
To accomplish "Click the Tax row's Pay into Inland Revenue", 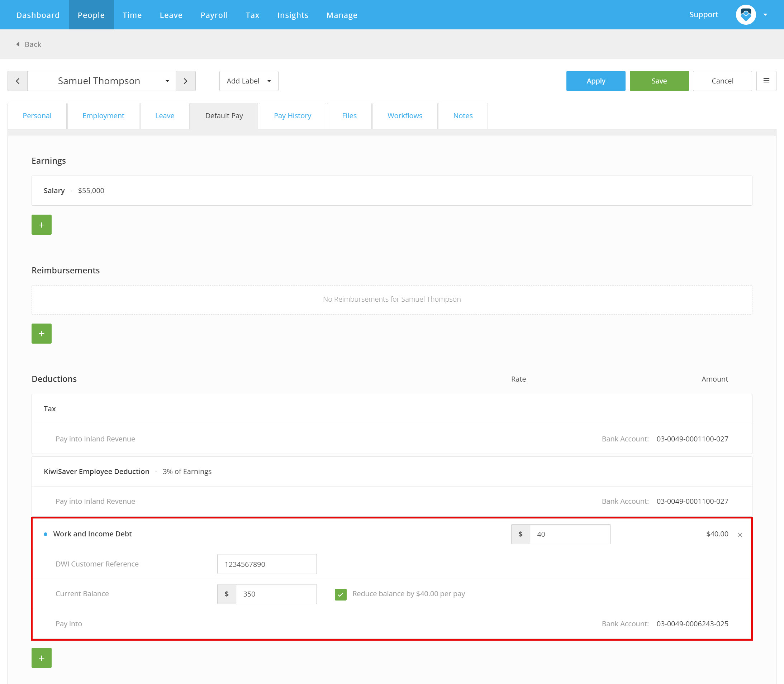I will click(95, 439).
